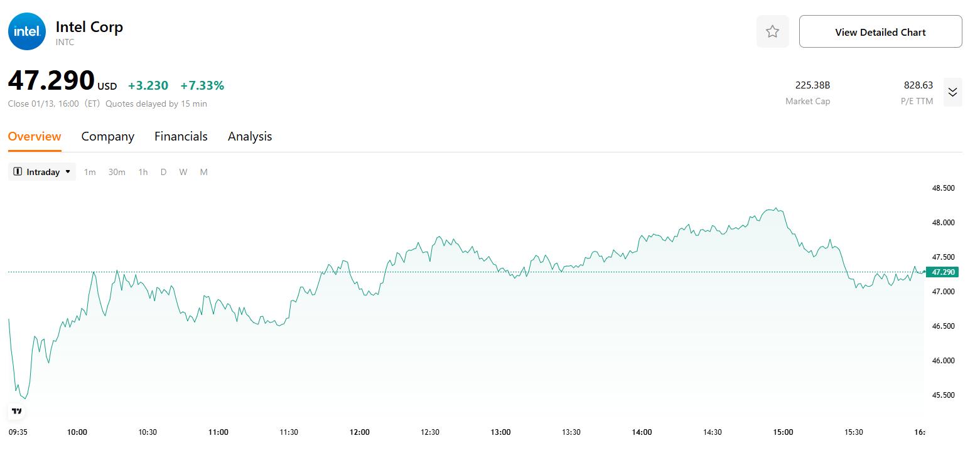This screenshot has width=980, height=453.
Task: Click the TradingView logo on chart
Action: (17, 411)
